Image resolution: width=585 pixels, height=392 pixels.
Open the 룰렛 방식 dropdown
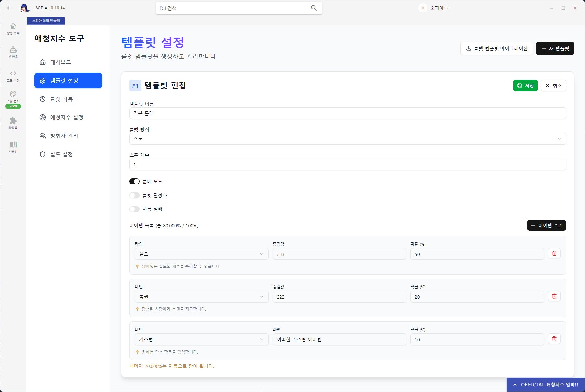(347, 139)
